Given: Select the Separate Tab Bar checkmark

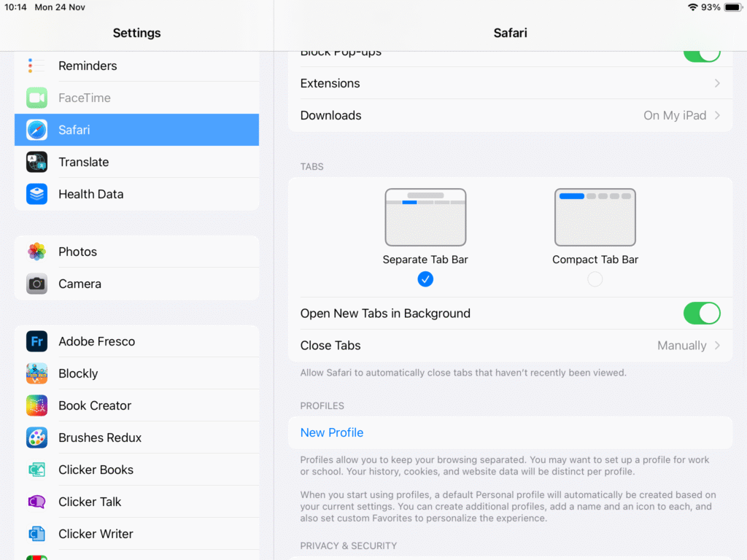Looking at the screenshot, I should tap(425, 279).
